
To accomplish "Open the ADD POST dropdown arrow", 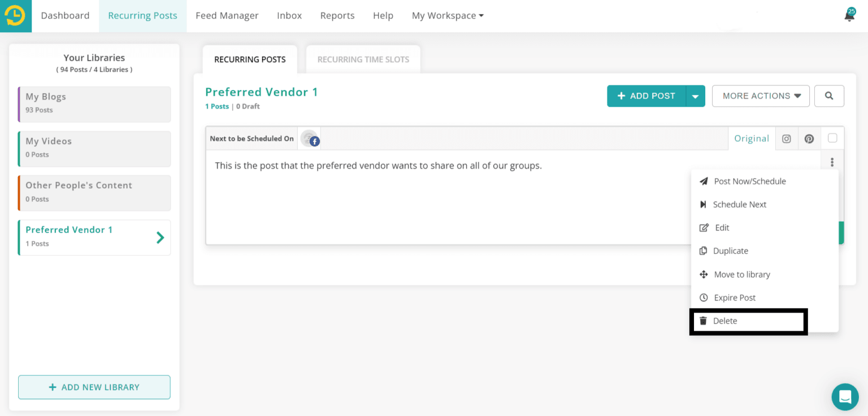I will 695,96.
